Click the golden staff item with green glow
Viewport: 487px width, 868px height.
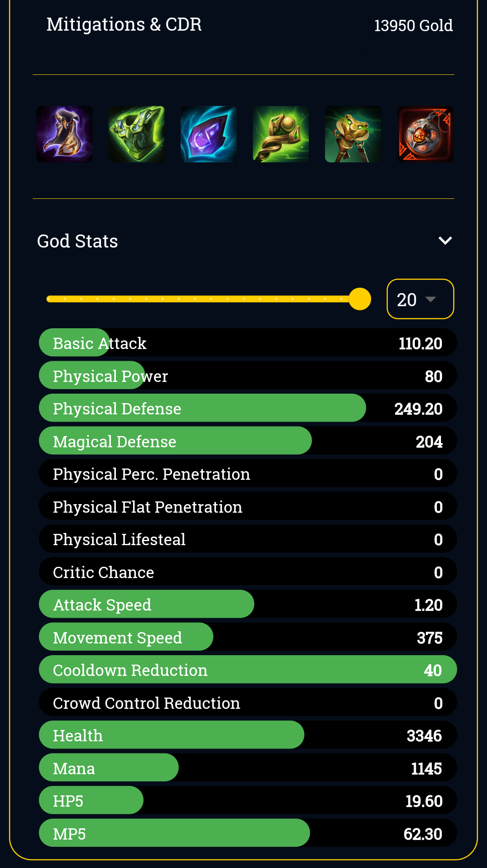pyautogui.click(x=281, y=134)
